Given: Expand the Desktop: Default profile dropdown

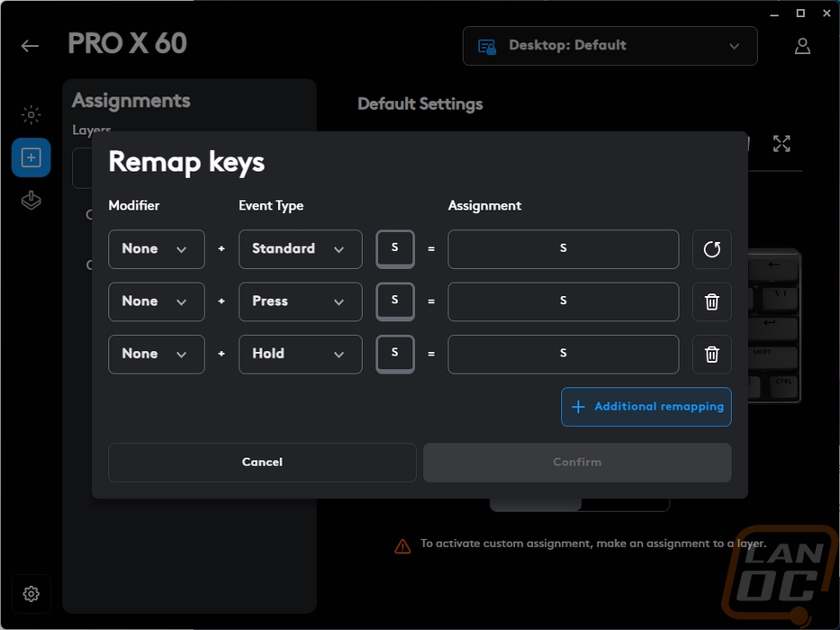Looking at the screenshot, I should pos(610,46).
